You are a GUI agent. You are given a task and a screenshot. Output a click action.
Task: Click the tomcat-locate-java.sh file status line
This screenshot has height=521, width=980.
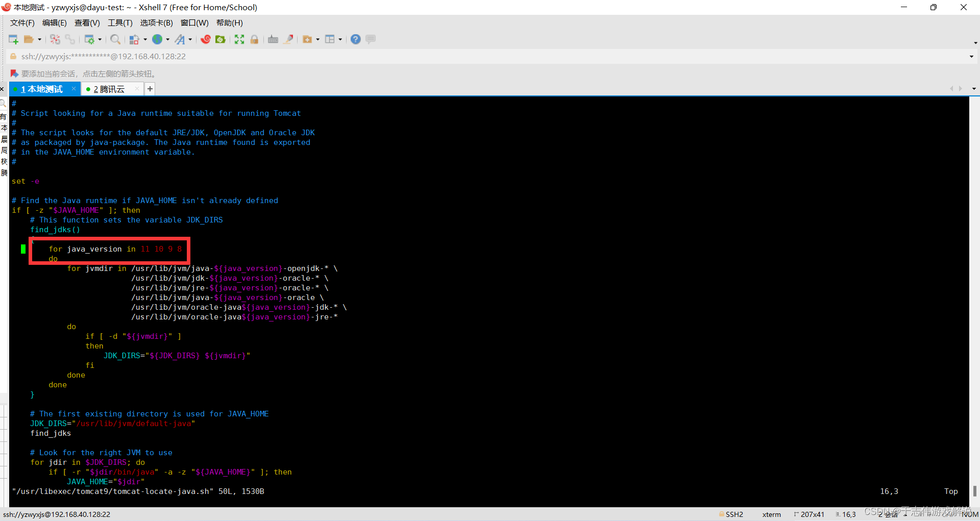tap(138, 491)
